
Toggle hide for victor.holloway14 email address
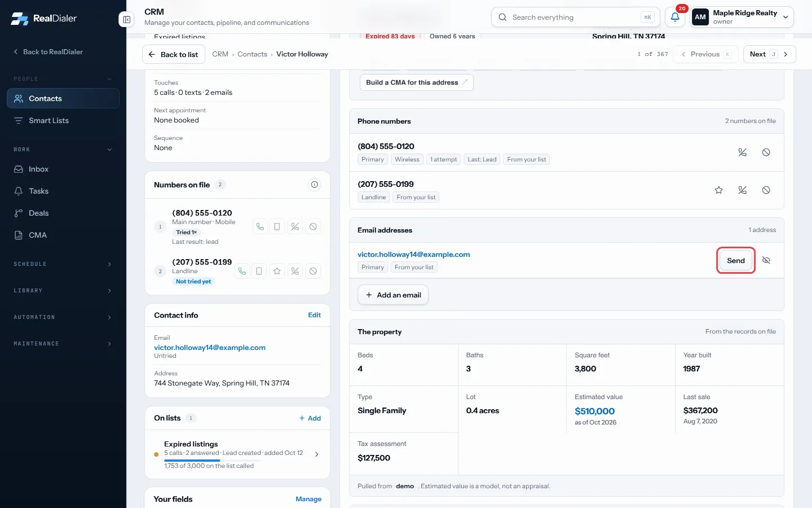[x=766, y=260]
